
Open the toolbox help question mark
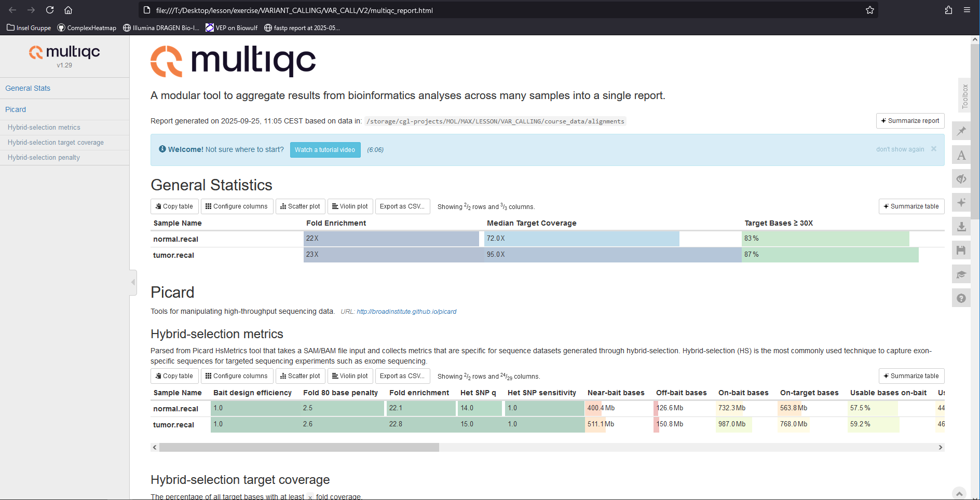961,298
